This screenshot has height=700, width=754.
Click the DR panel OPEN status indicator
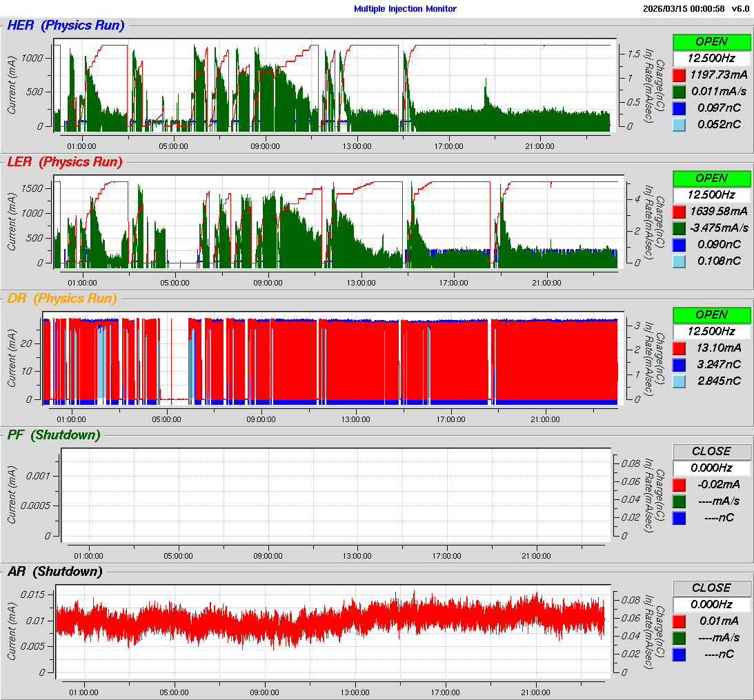click(711, 314)
